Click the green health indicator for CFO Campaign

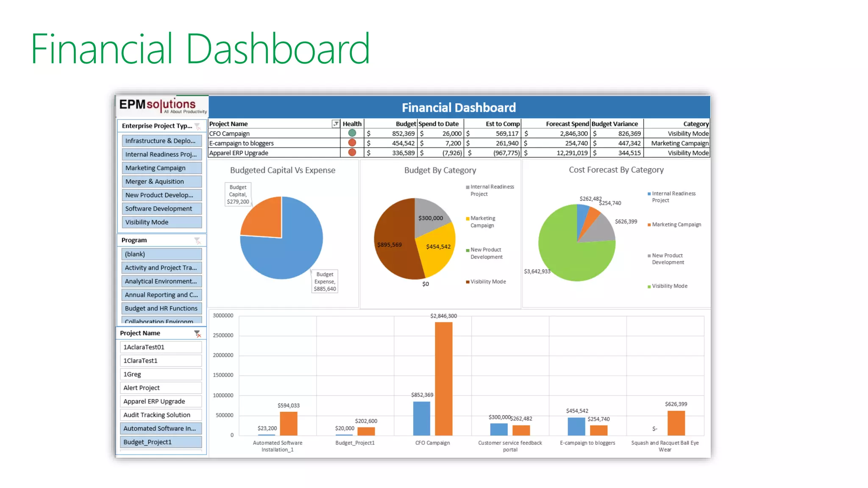(x=352, y=133)
